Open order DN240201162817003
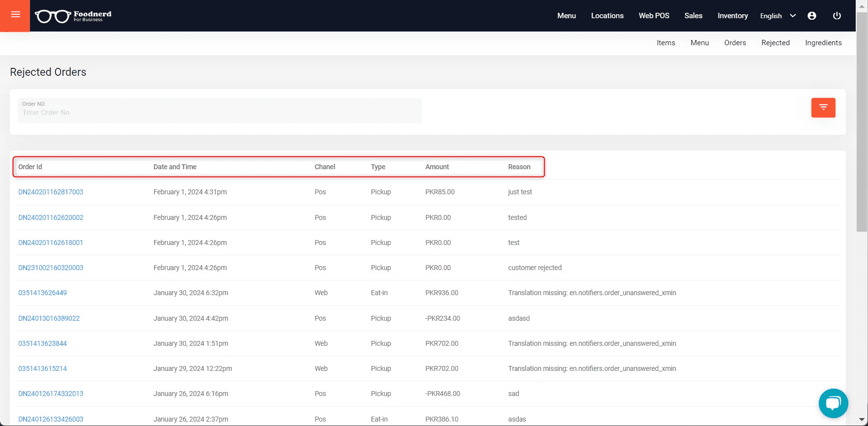Image resolution: width=868 pixels, height=426 pixels. click(51, 192)
